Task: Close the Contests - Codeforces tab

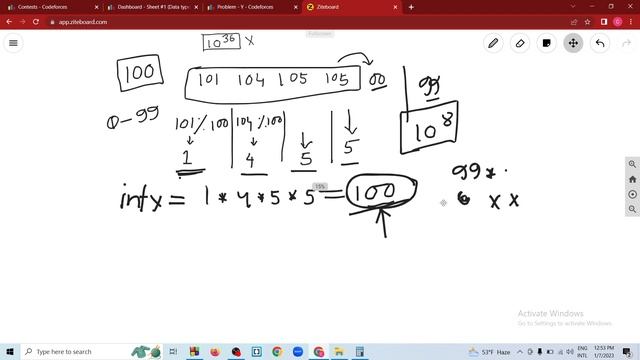Action: pos(96,7)
